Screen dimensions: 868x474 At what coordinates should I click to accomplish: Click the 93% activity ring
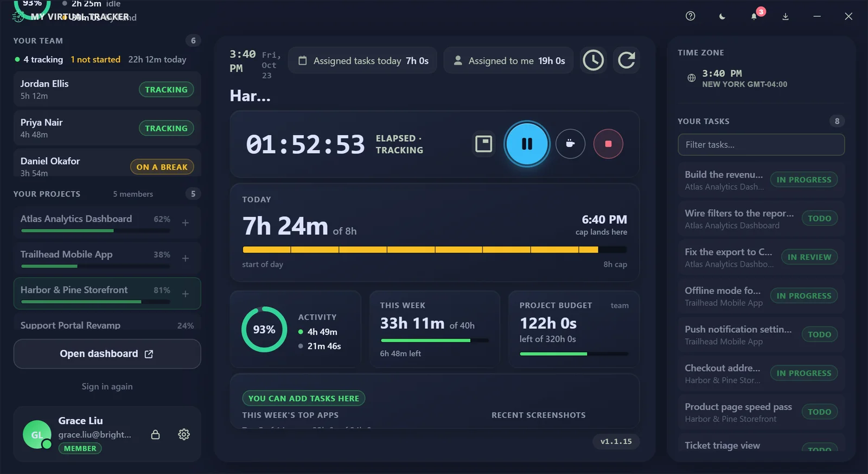coord(264,330)
